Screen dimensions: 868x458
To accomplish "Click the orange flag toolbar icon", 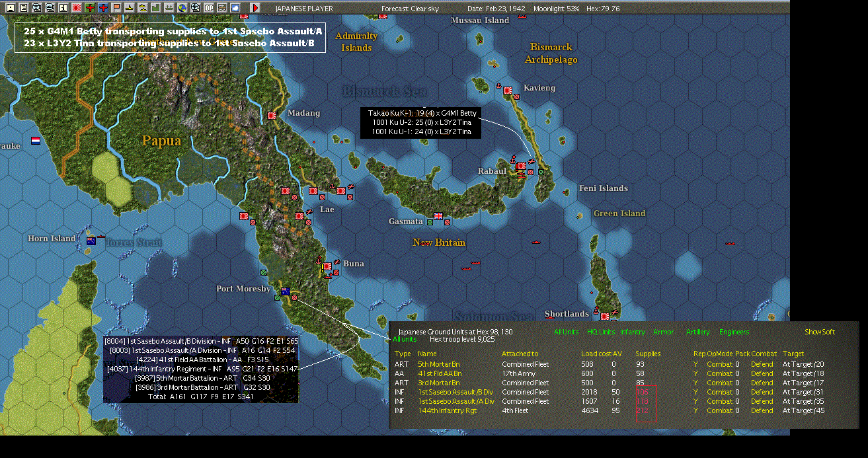I will tap(116, 8).
